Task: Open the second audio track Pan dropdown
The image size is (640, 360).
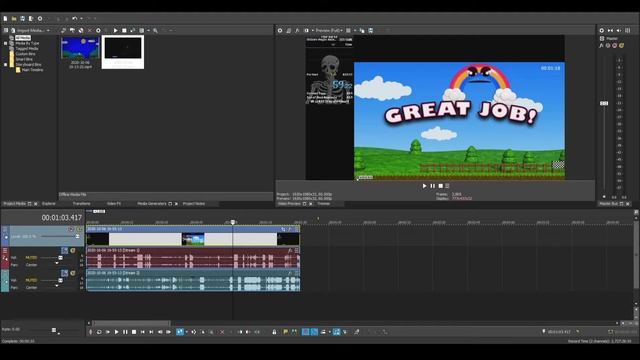Action: click(57, 287)
